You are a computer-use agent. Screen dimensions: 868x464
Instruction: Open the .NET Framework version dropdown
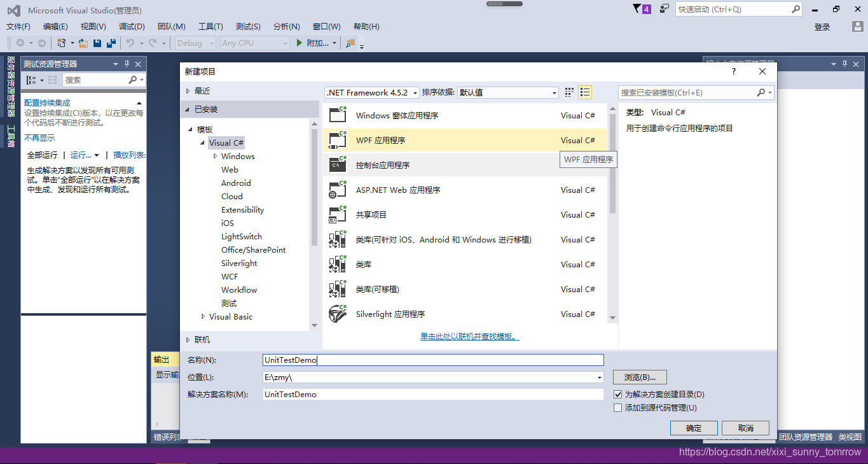pos(372,92)
